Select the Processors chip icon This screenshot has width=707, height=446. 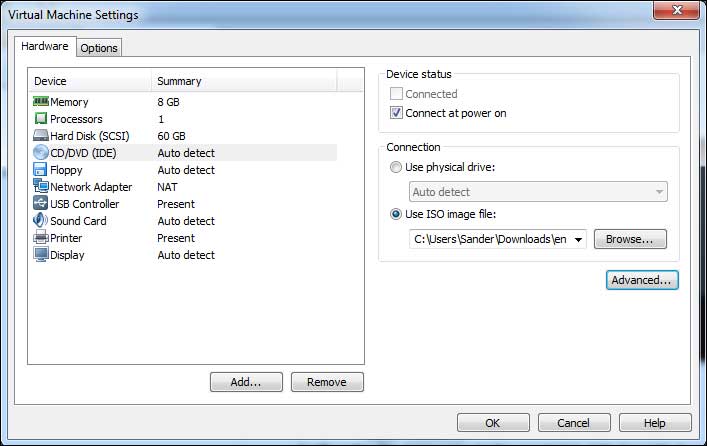[x=41, y=119]
